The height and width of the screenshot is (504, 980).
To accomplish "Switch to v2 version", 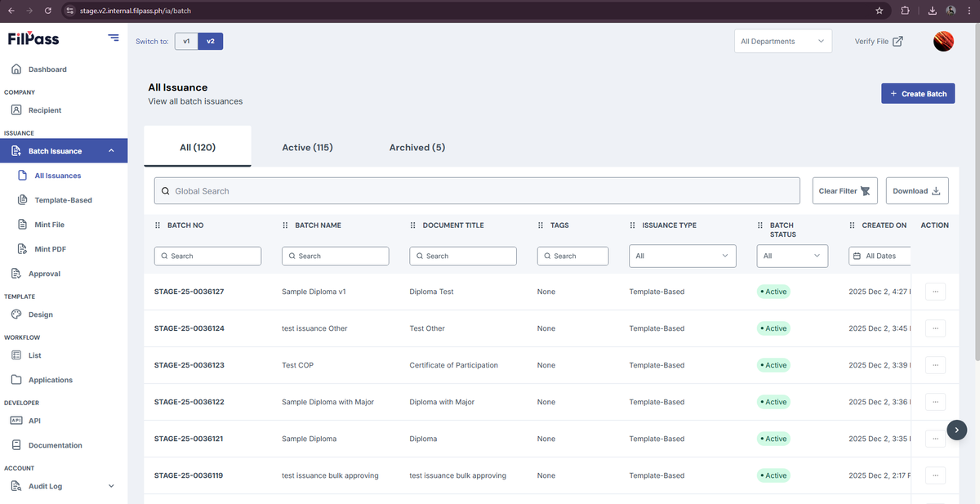I will tap(211, 41).
